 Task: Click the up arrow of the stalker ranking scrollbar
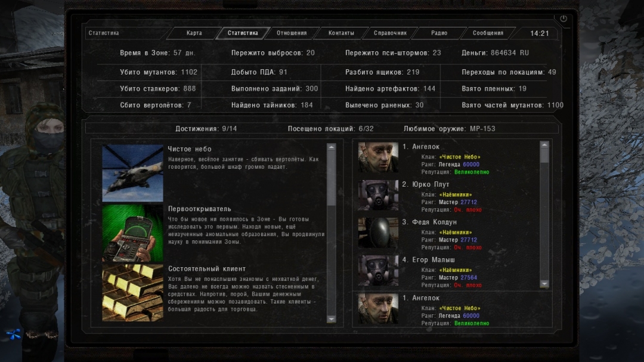pyautogui.click(x=544, y=145)
